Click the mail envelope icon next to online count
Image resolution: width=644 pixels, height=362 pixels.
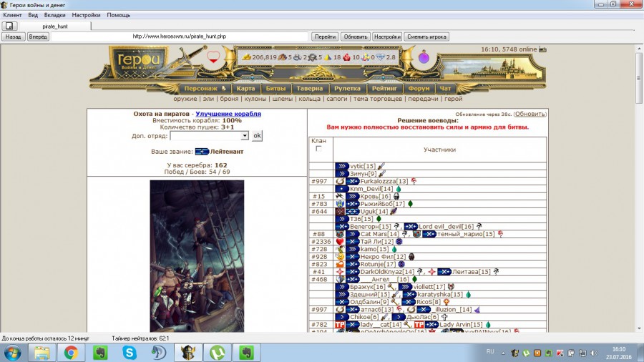click(x=542, y=49)
